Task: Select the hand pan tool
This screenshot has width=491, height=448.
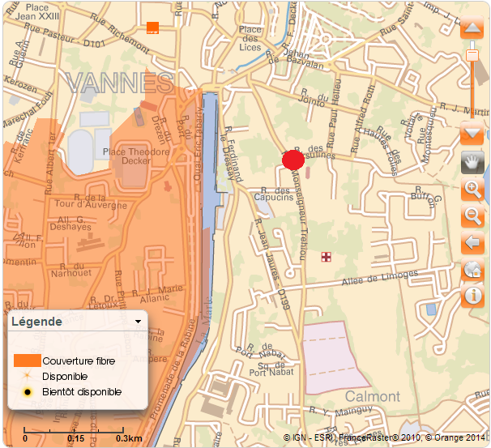Action: click(x=472, y=162)
